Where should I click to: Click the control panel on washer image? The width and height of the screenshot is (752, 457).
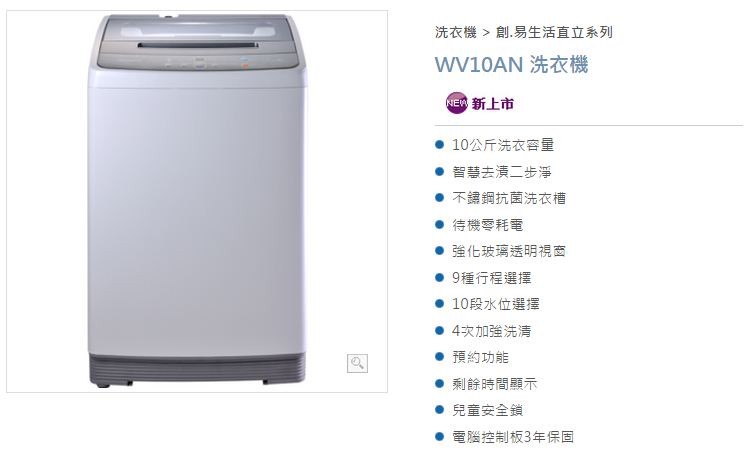(197, 61)
